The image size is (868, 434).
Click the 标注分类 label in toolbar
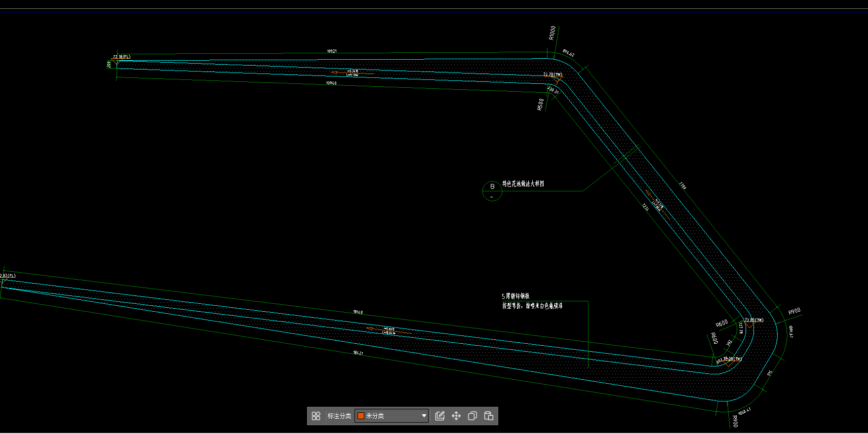pos(339,416)
